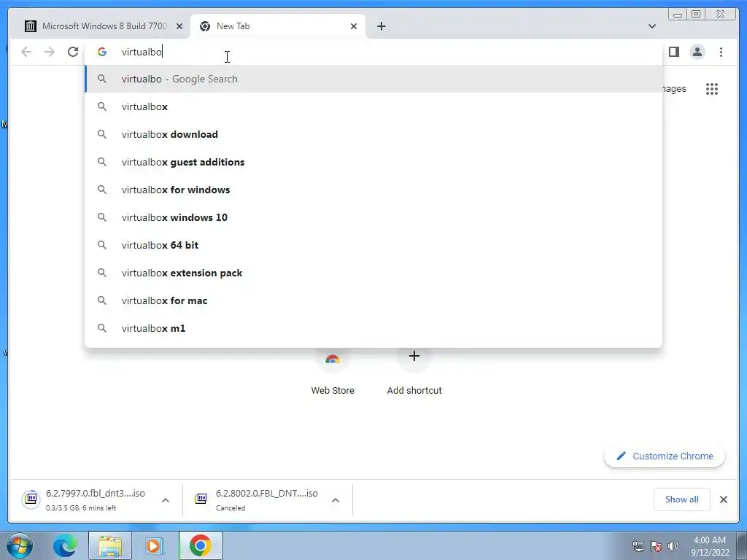Click the volume speaker tray icon

pyautogui.click(x=673, y=546)
